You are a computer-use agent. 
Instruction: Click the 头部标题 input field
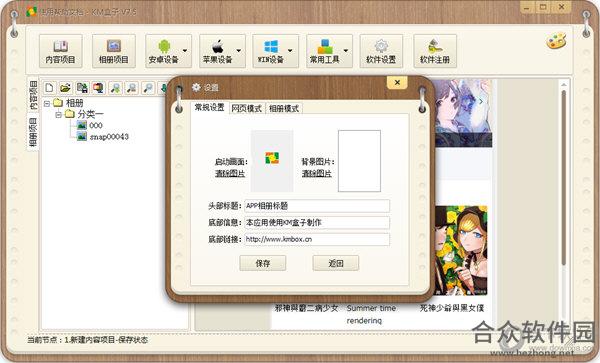click(317, 206)
